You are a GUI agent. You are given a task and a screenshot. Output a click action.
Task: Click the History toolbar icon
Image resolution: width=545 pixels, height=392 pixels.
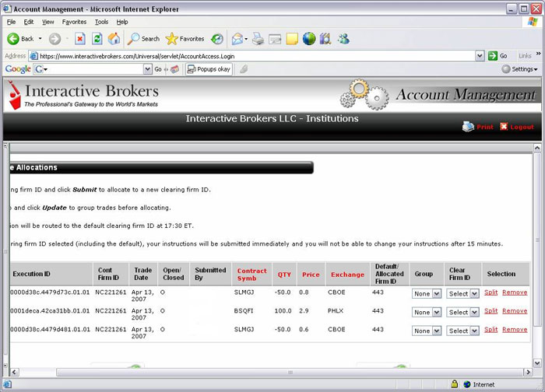(217, 39)
